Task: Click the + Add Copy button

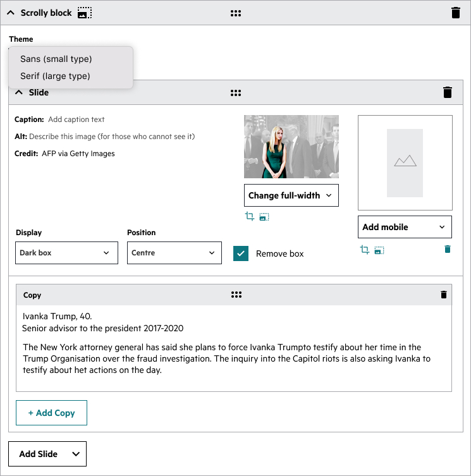Action: [x=51, y=413]
